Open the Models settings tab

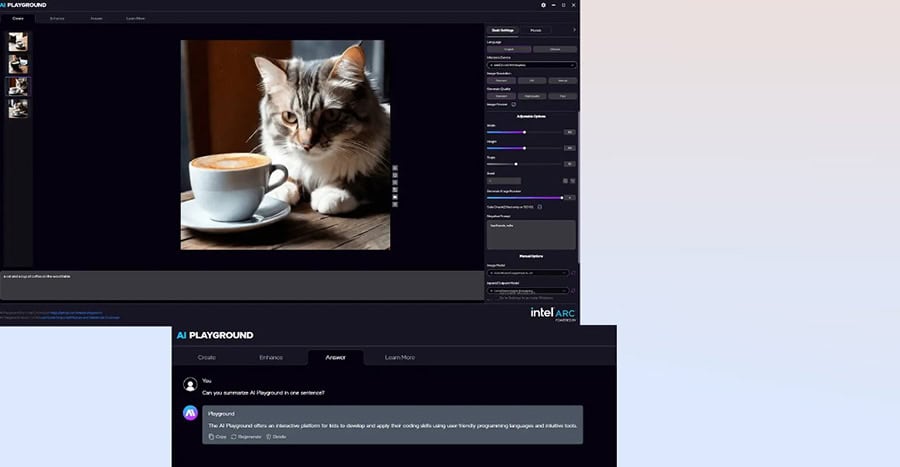click(536, 30)
